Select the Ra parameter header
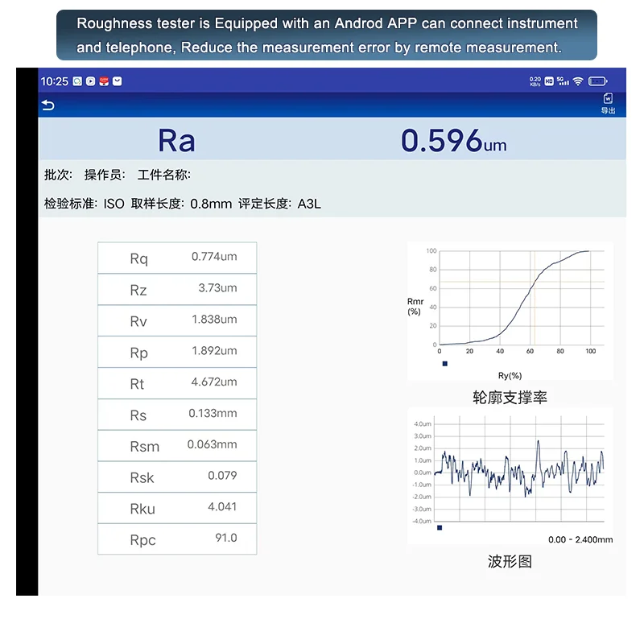The height and width of the screenshot is (644, 644). click(x=177, y=140)
